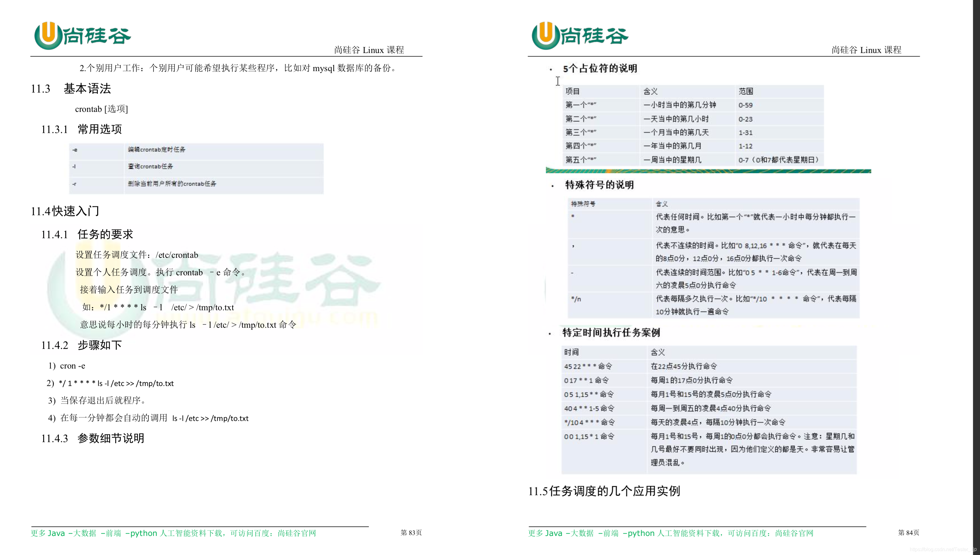The height and width of the screenshot is (555, 980).
Task: Click the page number '第 83页'
Action: (x=411, y=533)
